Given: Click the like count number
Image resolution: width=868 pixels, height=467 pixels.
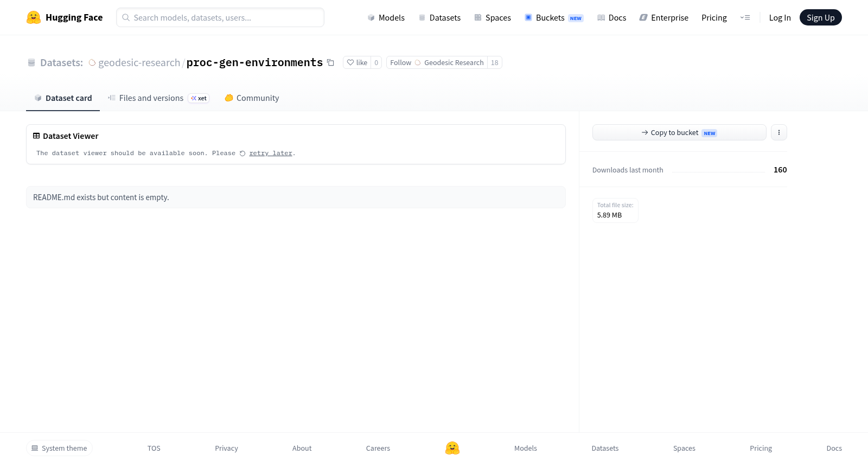Looking at the screenshot, I should click(x=376, y=63).
